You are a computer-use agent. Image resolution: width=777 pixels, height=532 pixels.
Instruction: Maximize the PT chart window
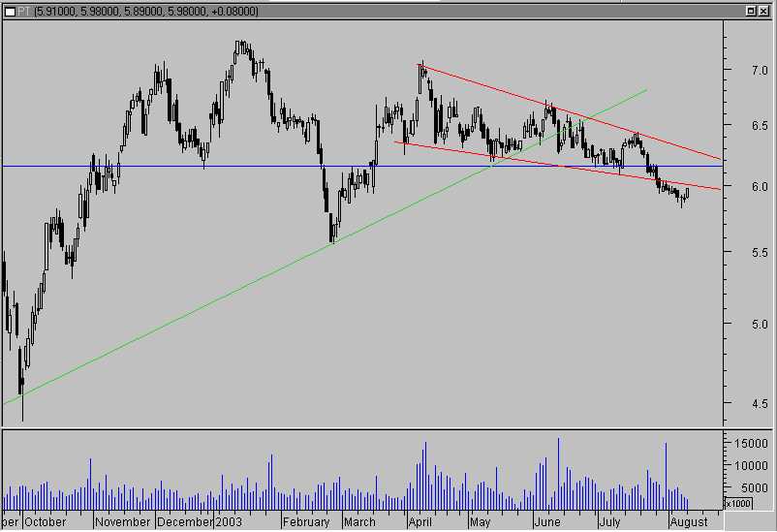[751, 11]
